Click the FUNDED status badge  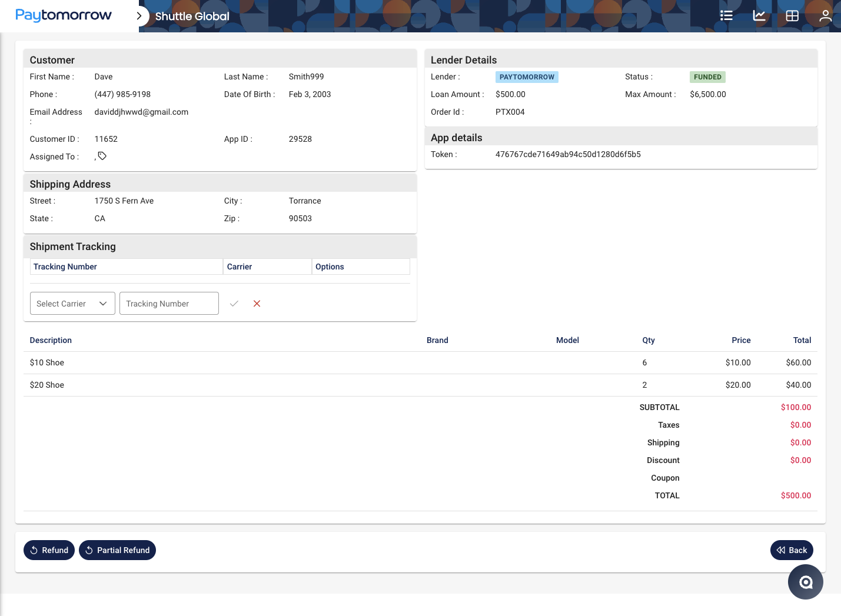pyautogui.click(x=707, y=77)
